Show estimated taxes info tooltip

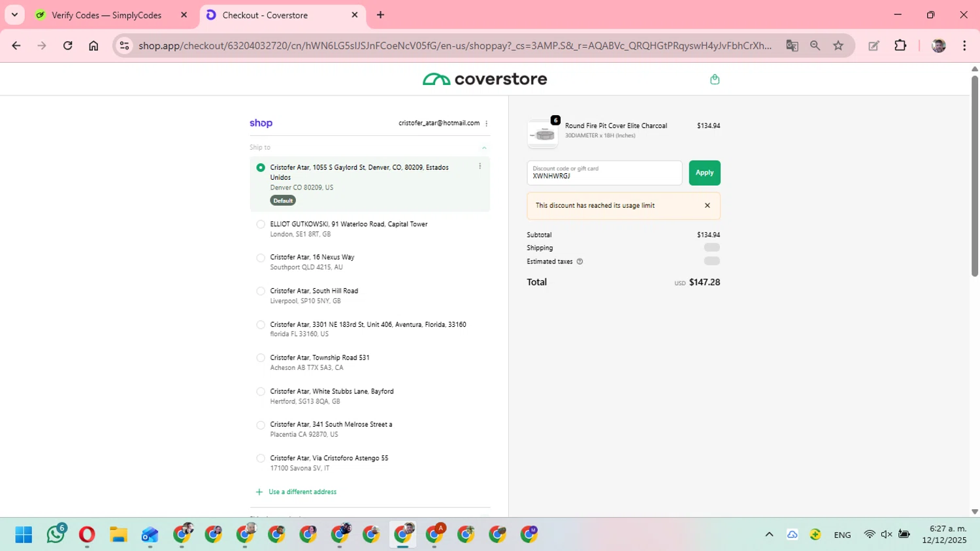580,261
